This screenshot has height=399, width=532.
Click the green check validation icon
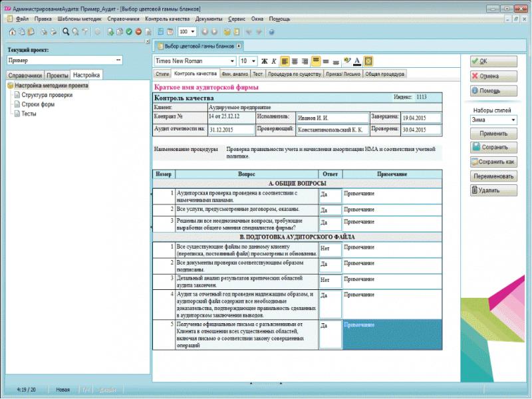point(129,31)
